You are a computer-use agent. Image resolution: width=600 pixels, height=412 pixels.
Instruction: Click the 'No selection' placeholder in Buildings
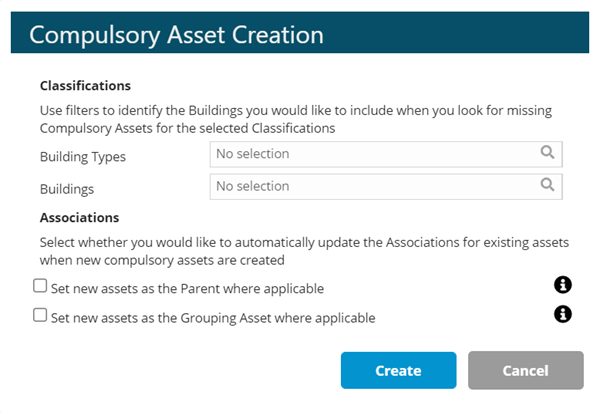253,186
